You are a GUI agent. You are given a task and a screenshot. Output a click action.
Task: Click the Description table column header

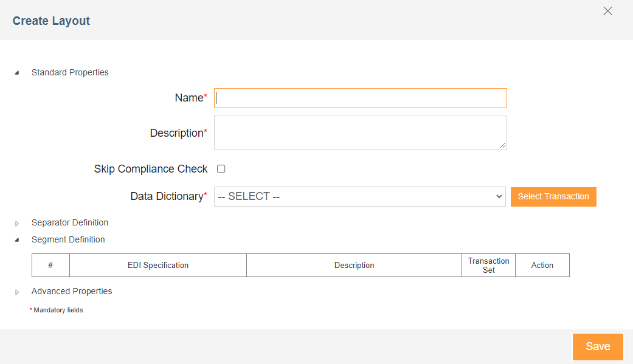(354, 265)
